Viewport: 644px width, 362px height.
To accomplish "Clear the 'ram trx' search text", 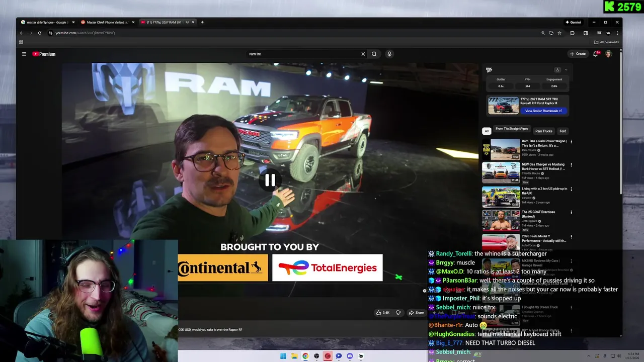I will click(x=363, y=54).
